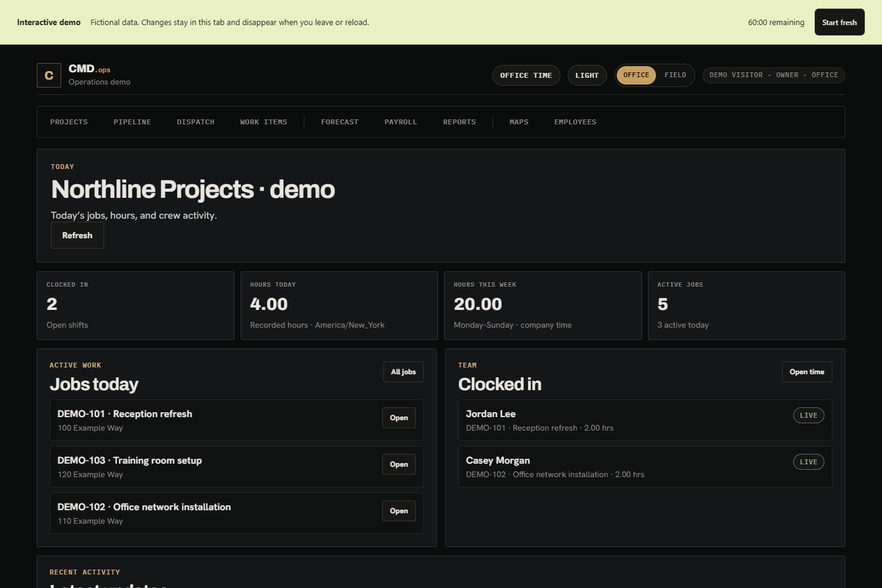Select Field mode
This screenshot has width=882, height=588.
(x=676, y=75)
